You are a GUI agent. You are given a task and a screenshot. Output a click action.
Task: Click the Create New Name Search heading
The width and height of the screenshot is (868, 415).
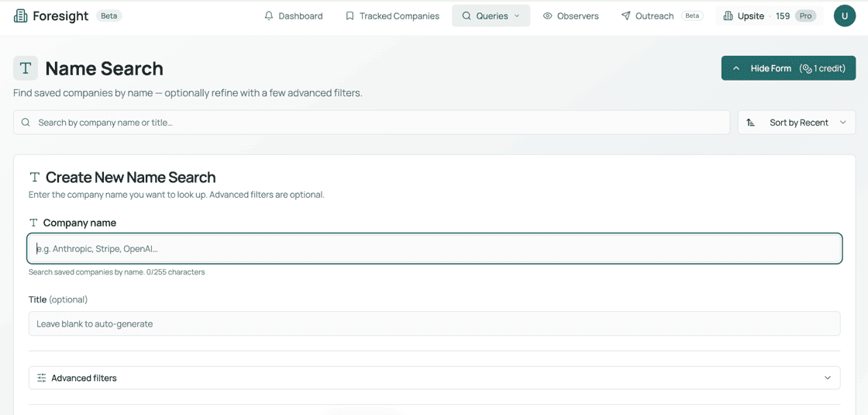[x=131, y=178]
